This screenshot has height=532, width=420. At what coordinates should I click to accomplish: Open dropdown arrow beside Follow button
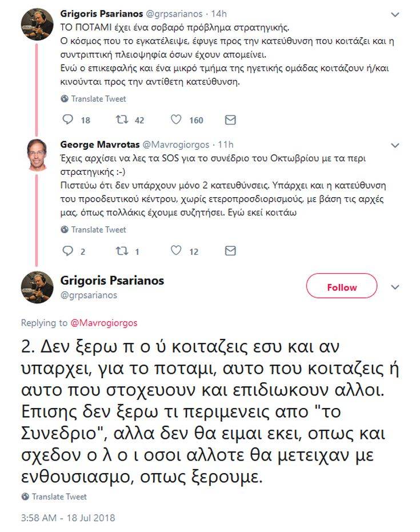coord(395,286)
